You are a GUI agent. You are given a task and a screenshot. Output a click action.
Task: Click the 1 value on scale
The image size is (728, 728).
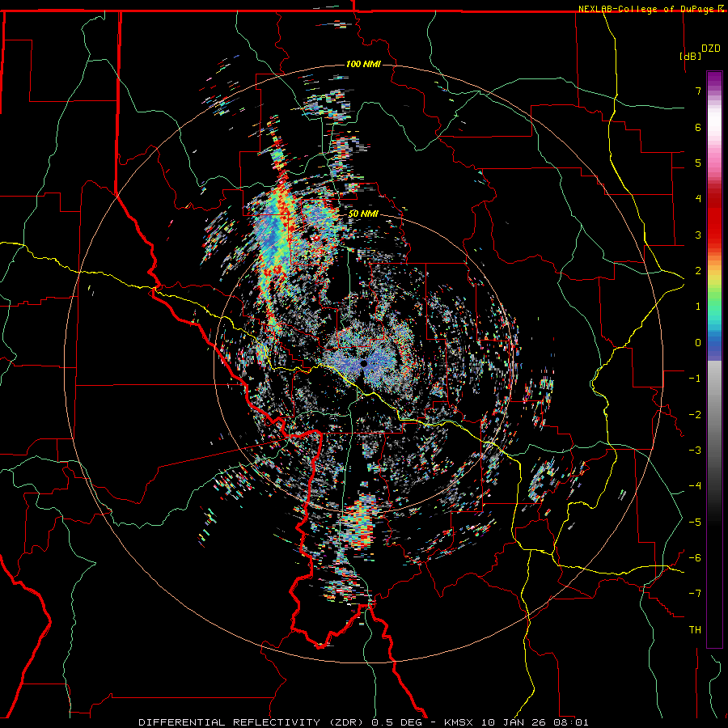point(698,307)
